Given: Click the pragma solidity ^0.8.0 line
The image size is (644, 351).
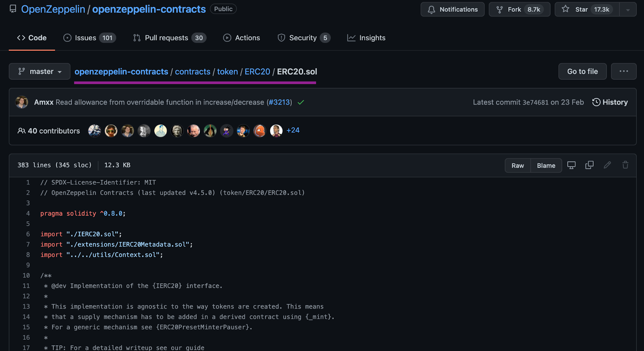Looking at the screenshot, I should (x=83, y=214).
